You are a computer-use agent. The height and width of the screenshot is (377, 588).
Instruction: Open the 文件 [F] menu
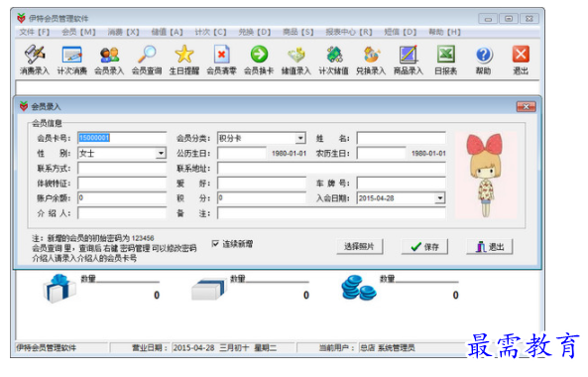[34, 32]
